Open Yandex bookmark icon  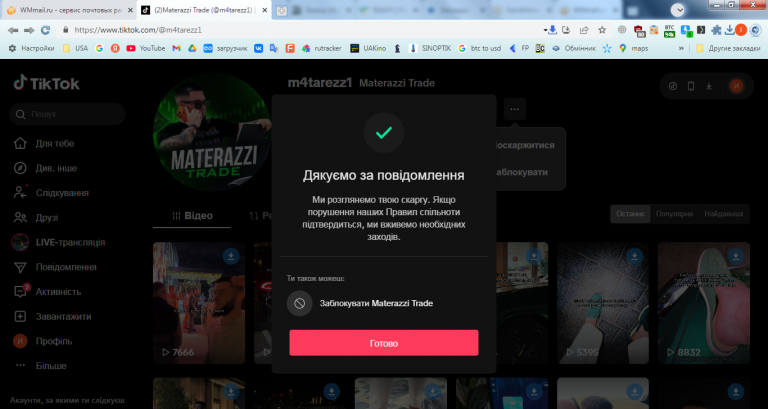(115, 48)
